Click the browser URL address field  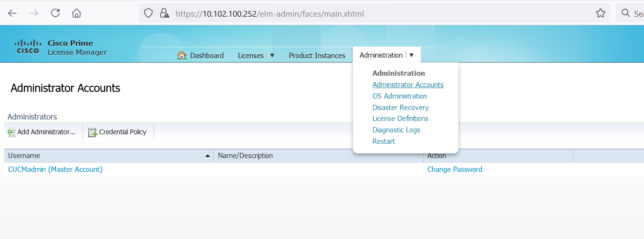[x=374, y=13]
